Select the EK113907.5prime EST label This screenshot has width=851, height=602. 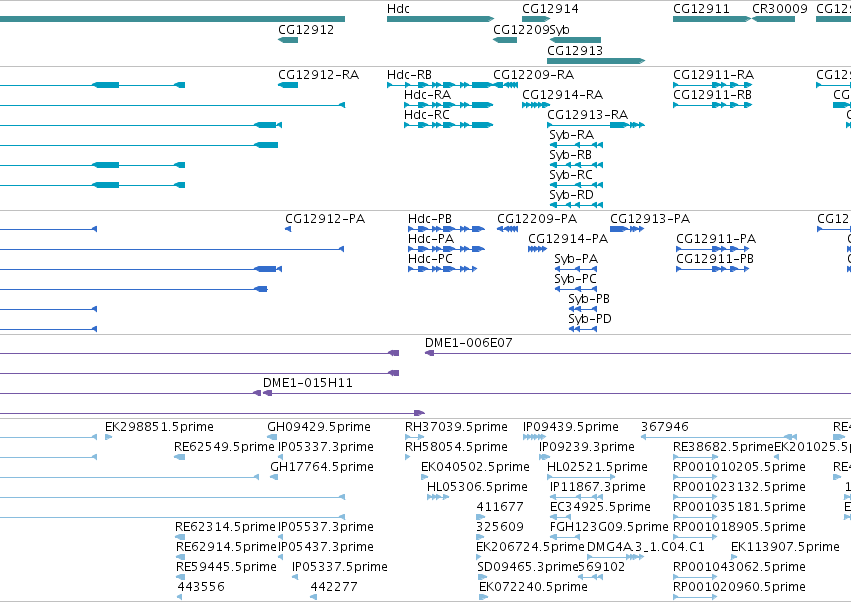[785, 547]
